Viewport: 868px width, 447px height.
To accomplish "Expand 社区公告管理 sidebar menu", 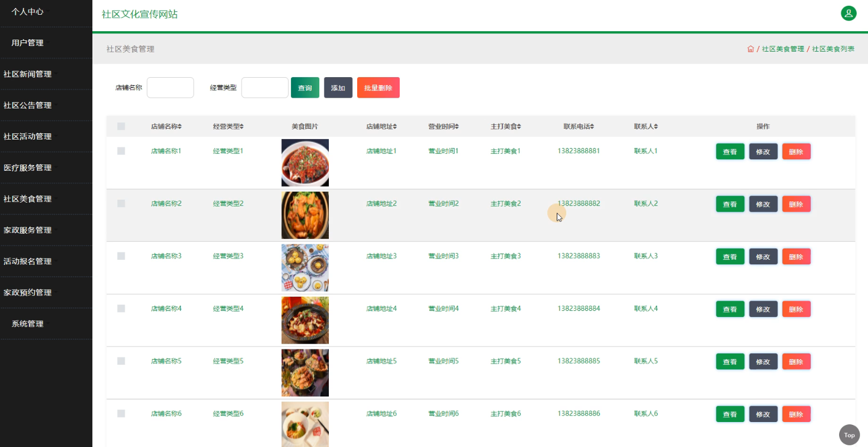I will 46,106.
